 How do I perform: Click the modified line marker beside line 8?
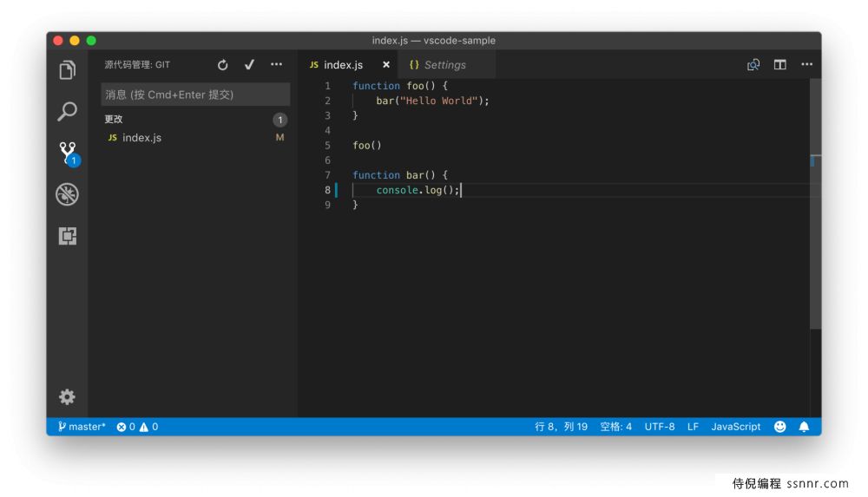point(336,190)
